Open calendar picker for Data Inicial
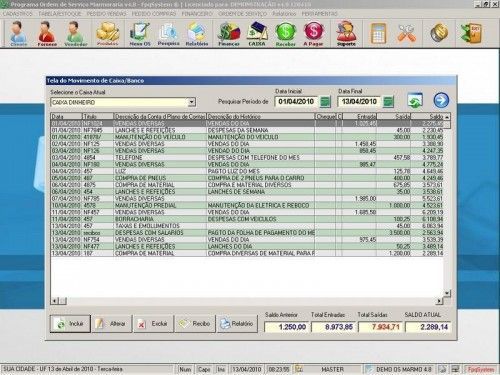Viewport: 500px width, 375px height. coord(325,102)
